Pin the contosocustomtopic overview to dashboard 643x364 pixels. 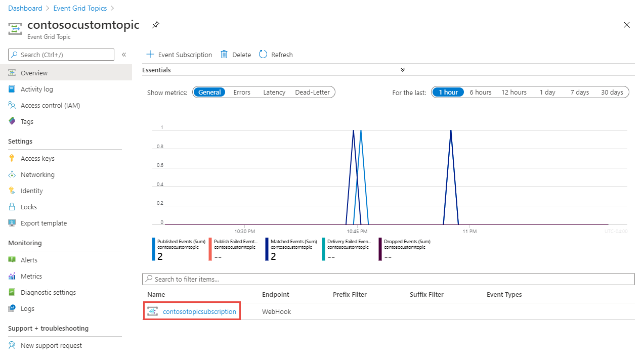(x=155, y=24)
